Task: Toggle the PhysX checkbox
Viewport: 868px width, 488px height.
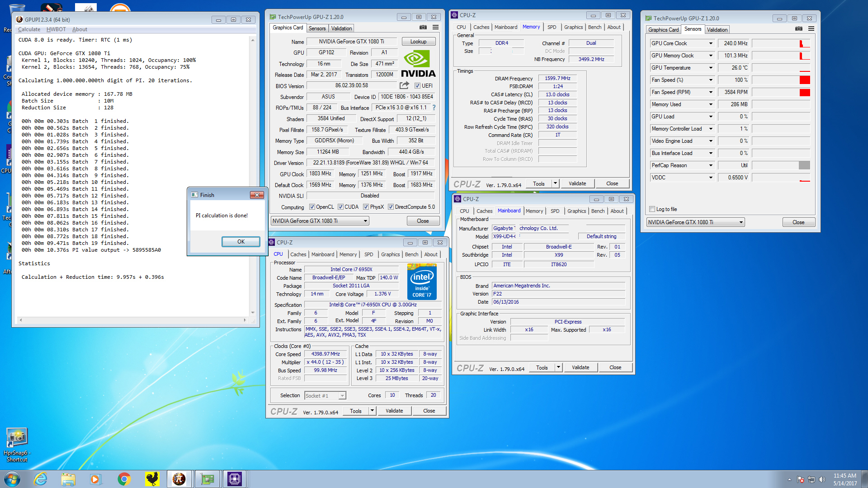Action: 366,207
